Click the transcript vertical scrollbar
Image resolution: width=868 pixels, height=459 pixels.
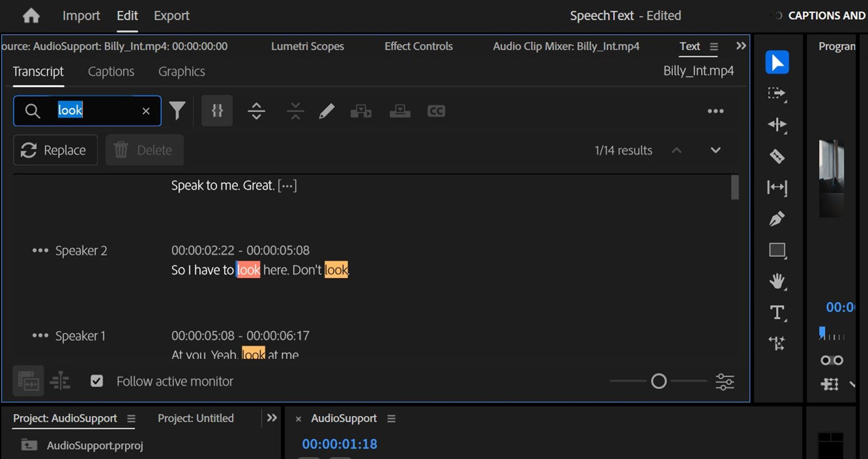735,187
